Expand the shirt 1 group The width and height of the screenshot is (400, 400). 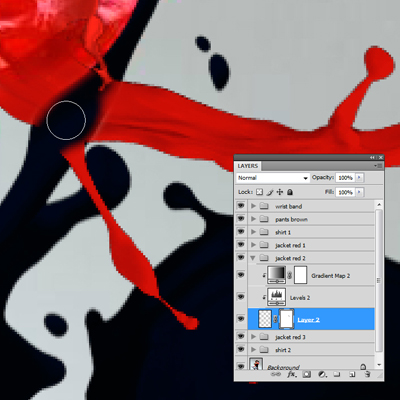253,232
